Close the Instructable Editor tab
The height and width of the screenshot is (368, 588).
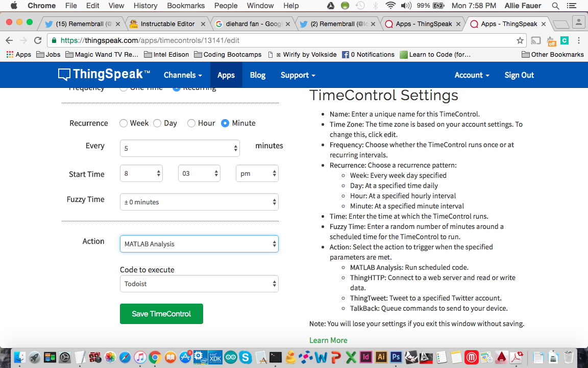tap(203, 24)
